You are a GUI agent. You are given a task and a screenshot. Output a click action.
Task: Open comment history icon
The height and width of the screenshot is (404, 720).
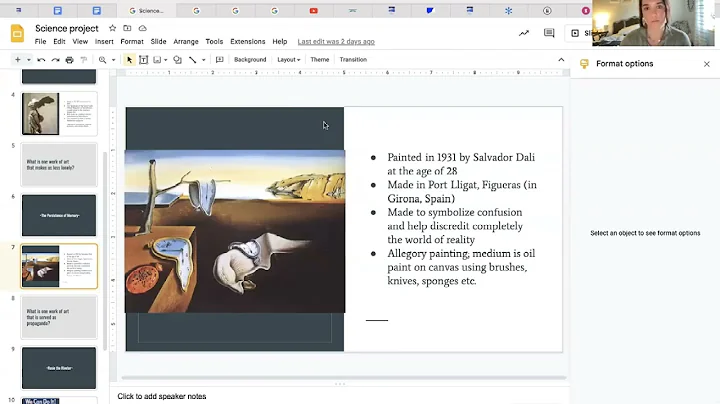[x=549, y=33]
